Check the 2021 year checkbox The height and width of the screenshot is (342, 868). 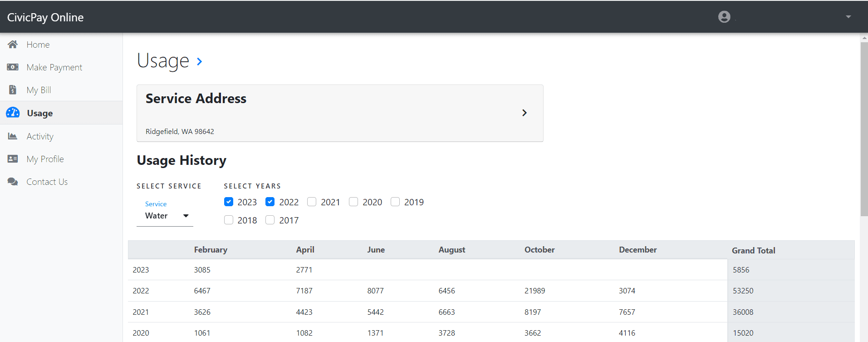coord(312,202)
